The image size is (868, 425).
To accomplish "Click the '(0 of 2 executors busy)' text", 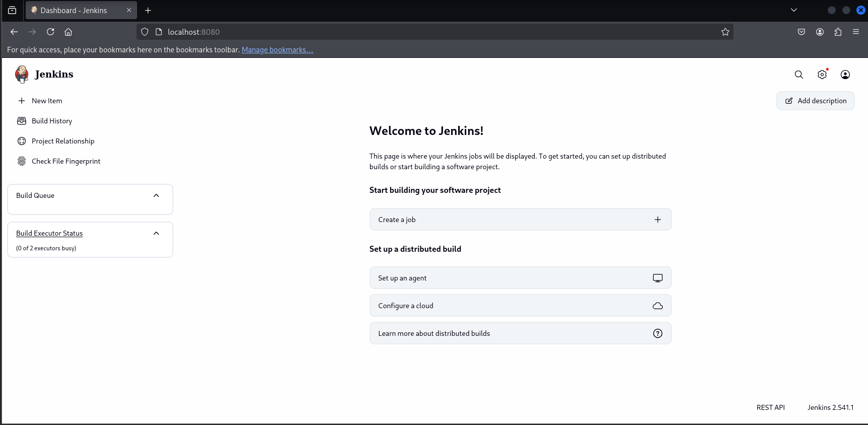I will [x=46, y=248].
